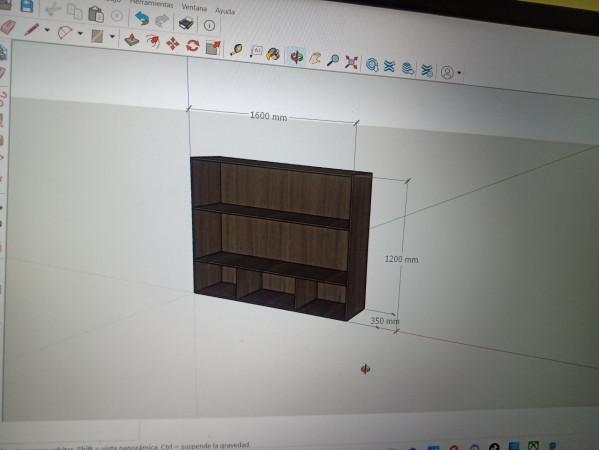This screenshot has height=450, width=599.
Task: Select the Move tool
Action: [x=173, y=44]
